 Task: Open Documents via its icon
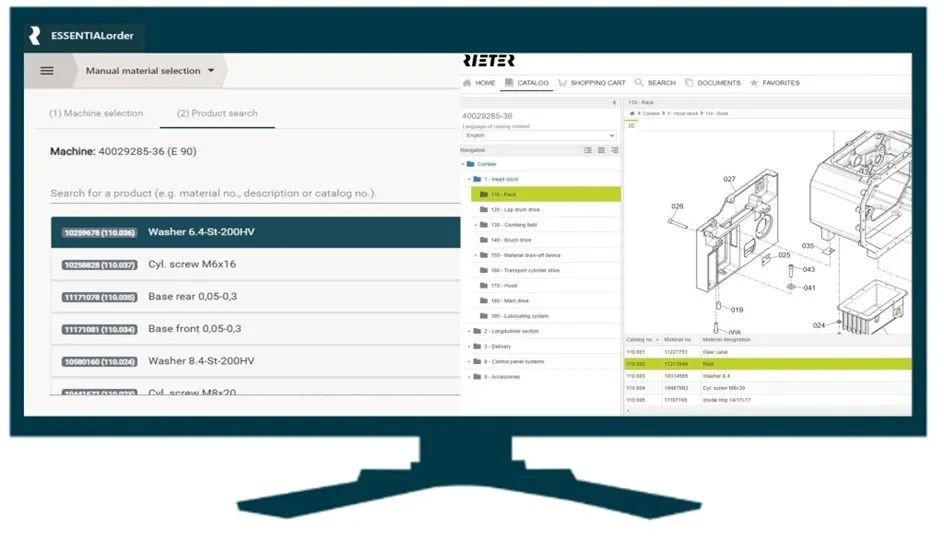[x=689, y=83]
